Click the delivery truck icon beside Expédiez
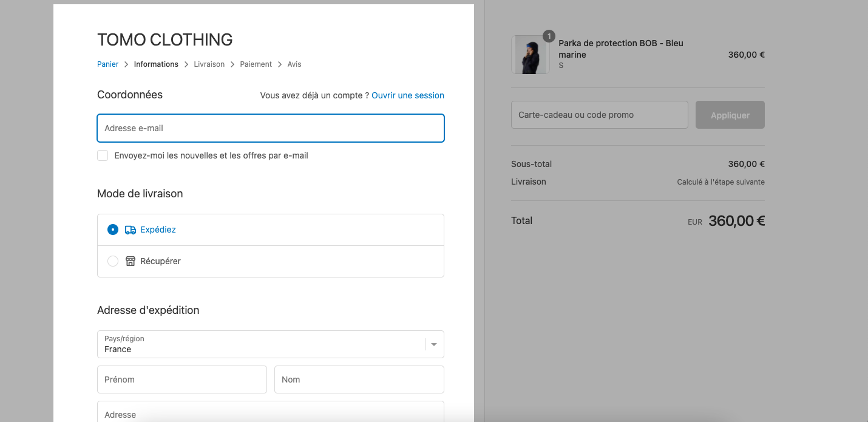Image resolution: width=868 pixels, height=422 pixels. [131, 230]
